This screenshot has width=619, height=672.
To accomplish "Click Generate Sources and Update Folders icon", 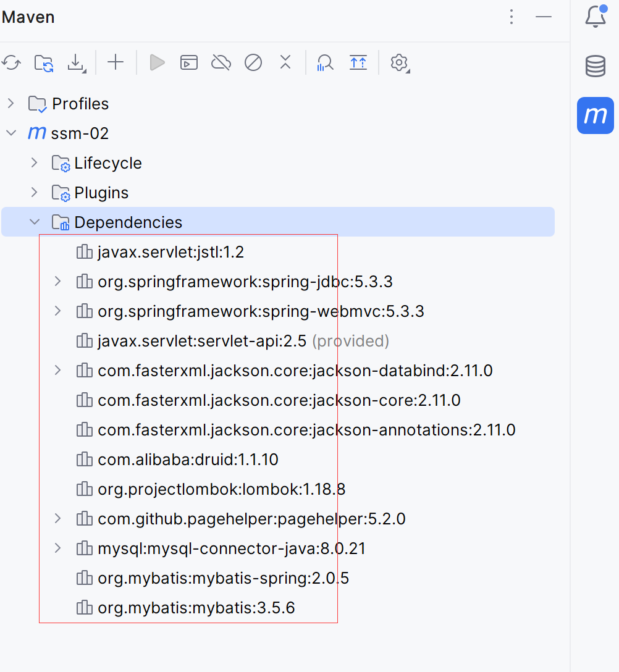I will tap(43, 62).
